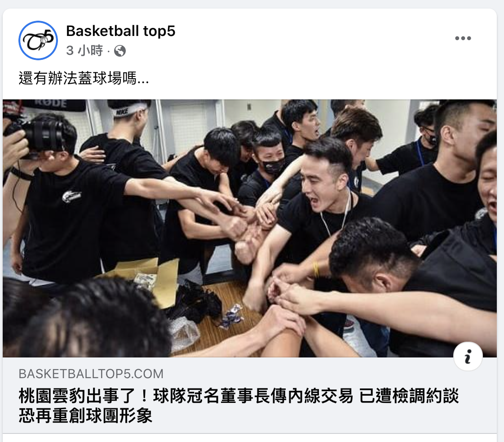Image resolution: width=504 pixels, height=442 pixels.
Task: Open the three-dot post options menu
Action: point(463,38)
